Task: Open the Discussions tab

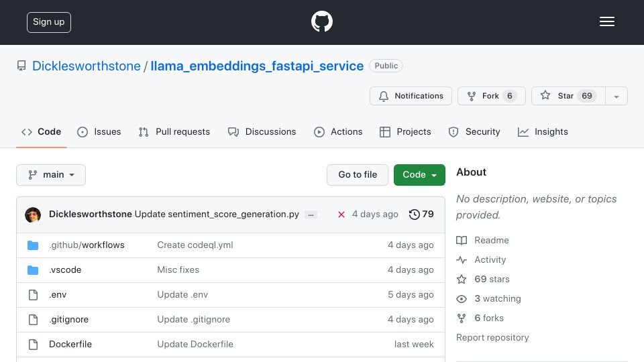Action: [x=262, y=132]
